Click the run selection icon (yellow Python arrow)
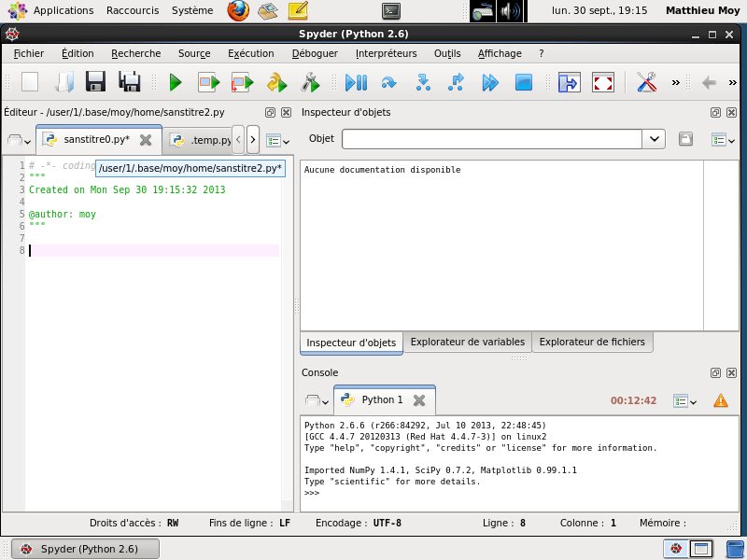Viewport: 747px width, 560px height. [276, 82]
